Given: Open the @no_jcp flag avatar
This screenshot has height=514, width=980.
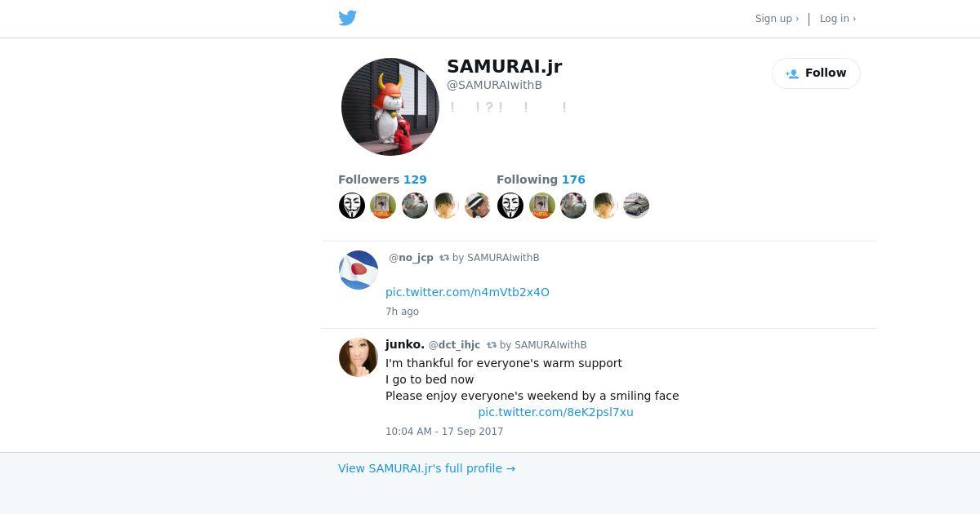Looking at the screenshot, I should click(359, 270).
